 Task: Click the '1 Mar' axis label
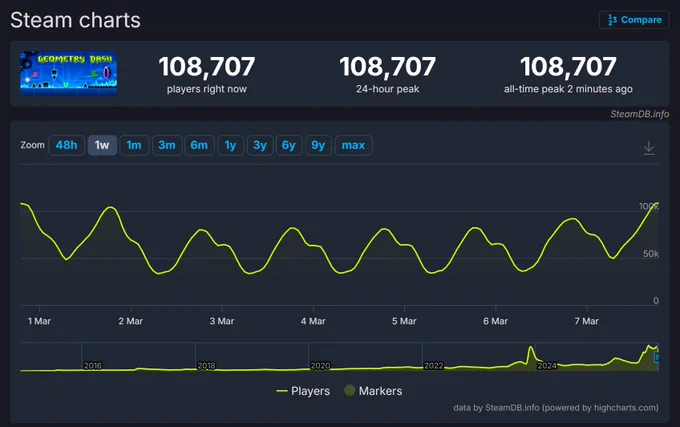coord(39,321)
